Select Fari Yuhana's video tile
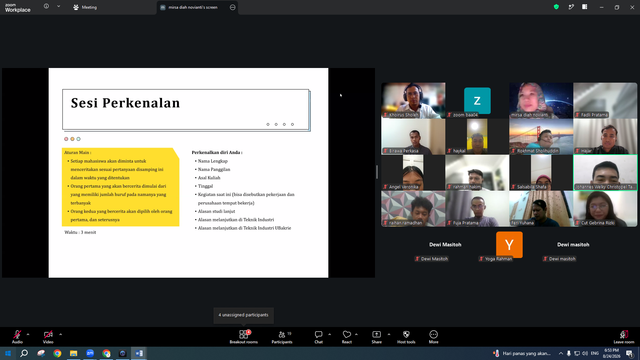 tap(541, 209)
